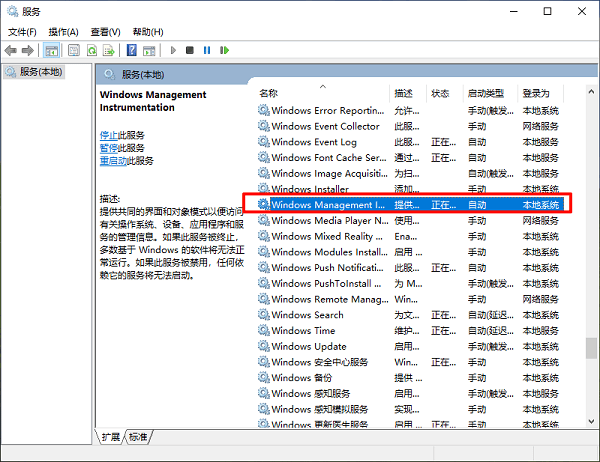Click the Refresh toolbar icon
600x462 pixels.
92,50
